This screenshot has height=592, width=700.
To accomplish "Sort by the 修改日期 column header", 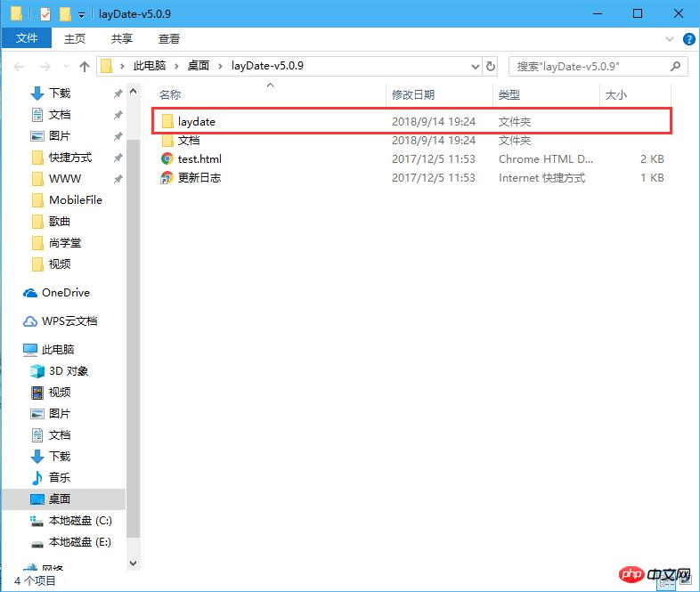I will pyautogui.click(x=413, y=94).
